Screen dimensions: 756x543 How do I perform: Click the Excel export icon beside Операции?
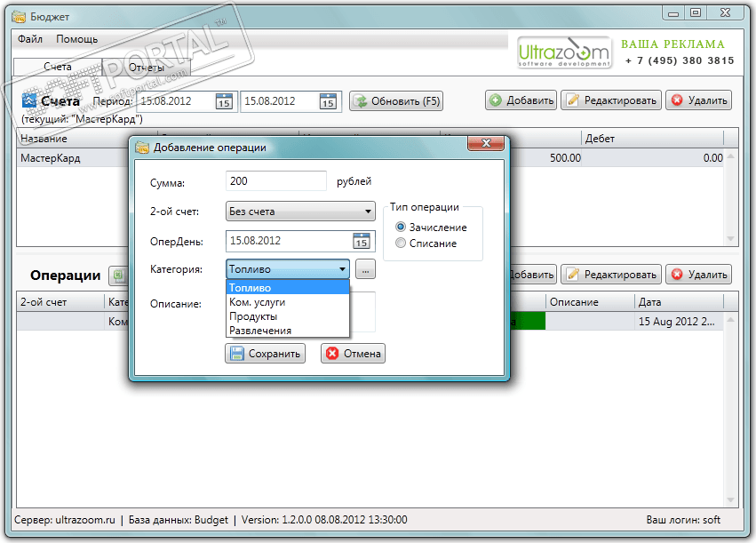[118, 275]
